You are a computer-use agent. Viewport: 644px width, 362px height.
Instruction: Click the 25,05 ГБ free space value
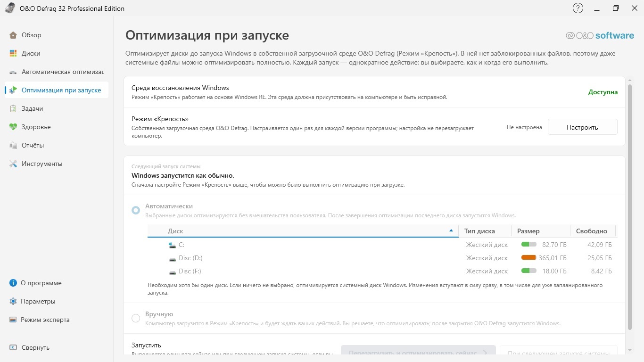pos(600,258)
